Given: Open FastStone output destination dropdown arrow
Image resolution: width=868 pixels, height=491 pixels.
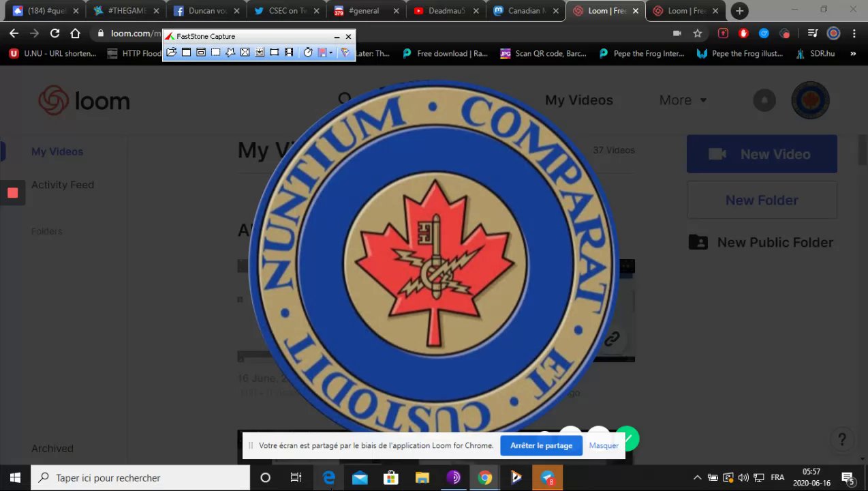Looking at the screenshot, I should pos(330,53).
